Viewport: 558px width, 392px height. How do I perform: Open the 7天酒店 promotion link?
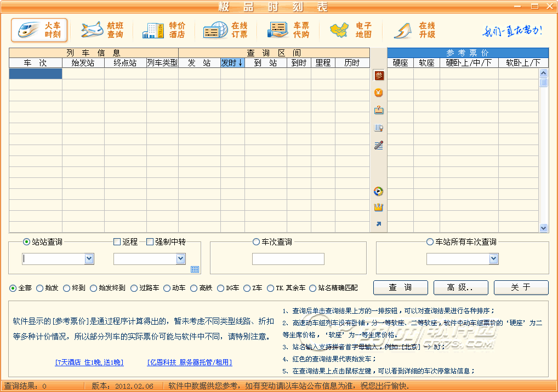tap(89, 362)
